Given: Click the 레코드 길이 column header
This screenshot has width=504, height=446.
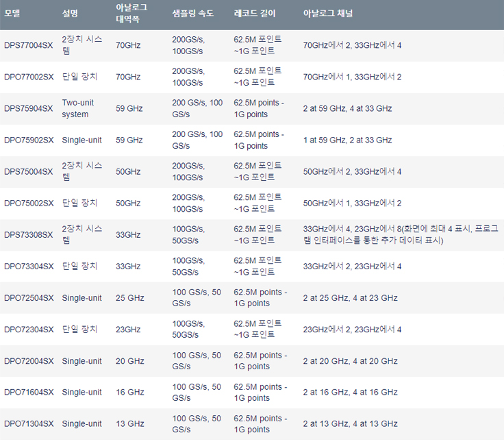Looking at the screenshot, I should click(x=255, y=14).
